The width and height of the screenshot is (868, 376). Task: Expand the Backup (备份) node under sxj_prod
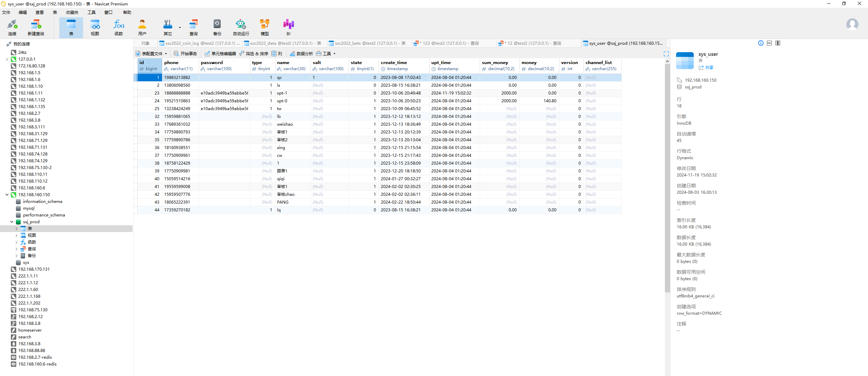click(x=16, y=256)
